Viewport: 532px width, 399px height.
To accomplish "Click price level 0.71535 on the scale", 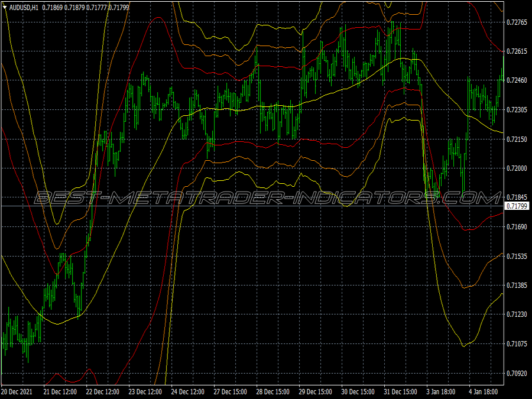I will pyautogui.click(x=517, y=256).
